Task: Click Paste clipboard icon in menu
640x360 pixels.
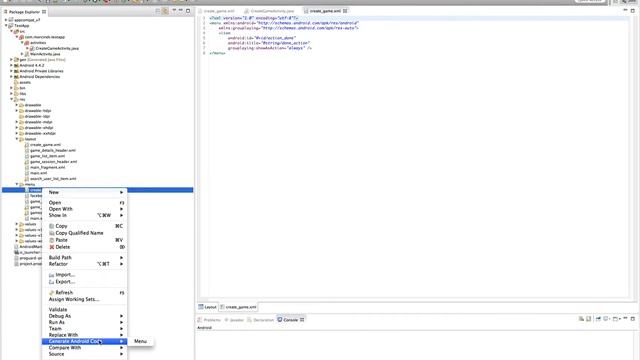Action: coord(51,240)
